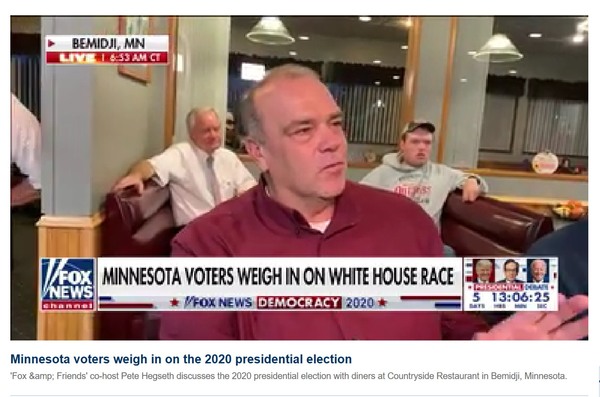Click the 13:06:25 countdown timer digits
This screenshot has width=600, height=397.
click(521, 297)
